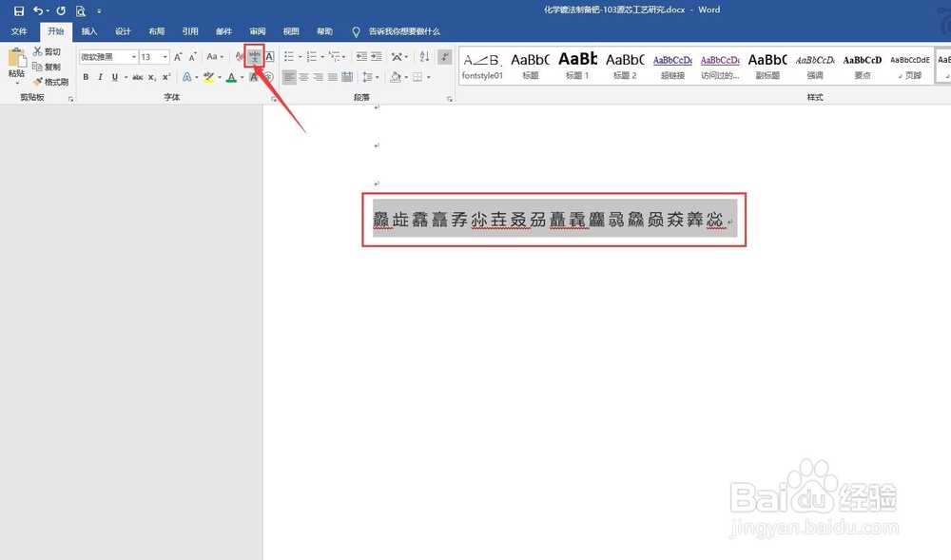Click the Phonetic Guide (拼音指南) icon
This screenshot has width=951, height=560.
coord(254,57)
